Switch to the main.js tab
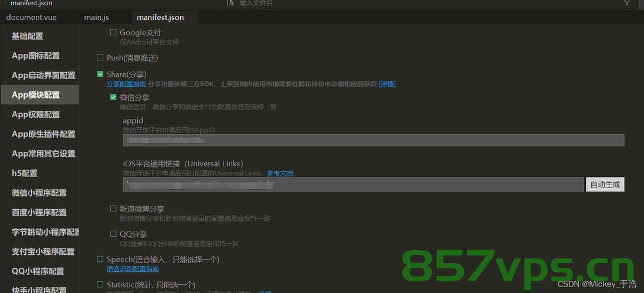 96,18
